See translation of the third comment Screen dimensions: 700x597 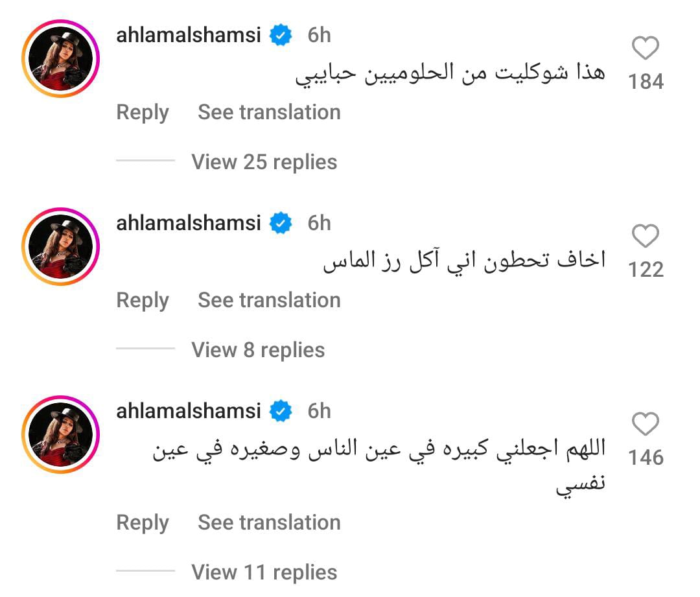coord(269,522)
